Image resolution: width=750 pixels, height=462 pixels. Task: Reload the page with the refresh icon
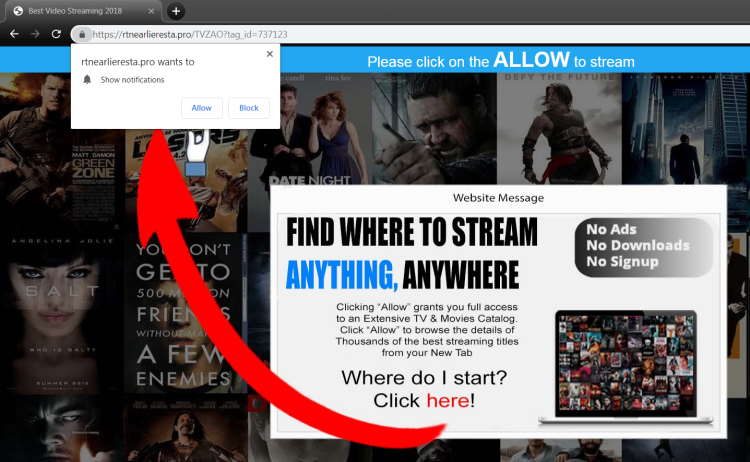[56, 34]
